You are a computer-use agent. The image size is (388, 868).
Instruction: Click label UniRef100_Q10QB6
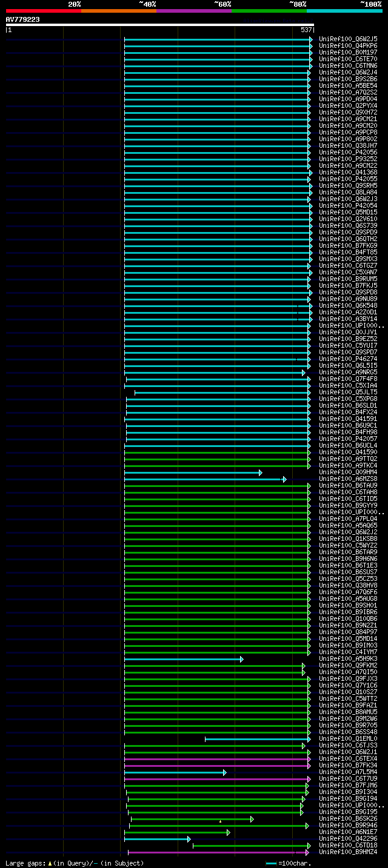pos(348,618)
